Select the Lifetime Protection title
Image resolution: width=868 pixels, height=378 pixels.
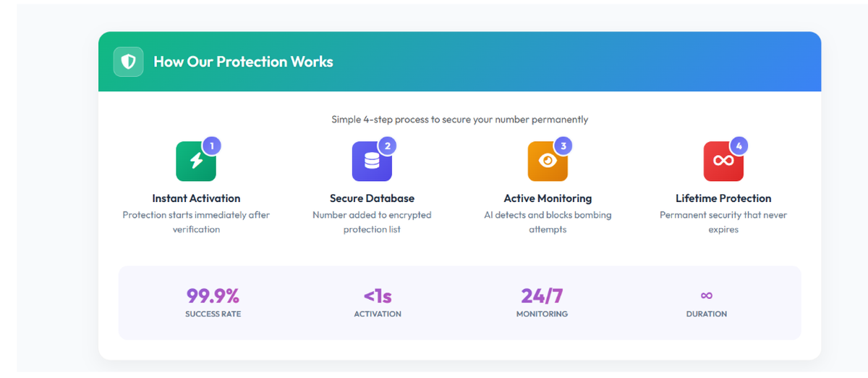click(x=723, y=198)
